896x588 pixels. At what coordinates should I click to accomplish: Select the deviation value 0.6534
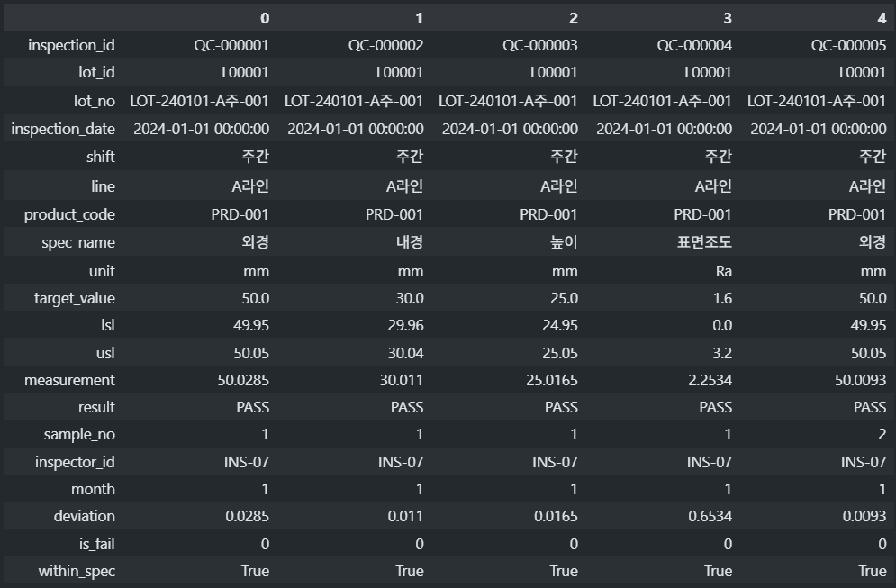click(x=707, y=516)
